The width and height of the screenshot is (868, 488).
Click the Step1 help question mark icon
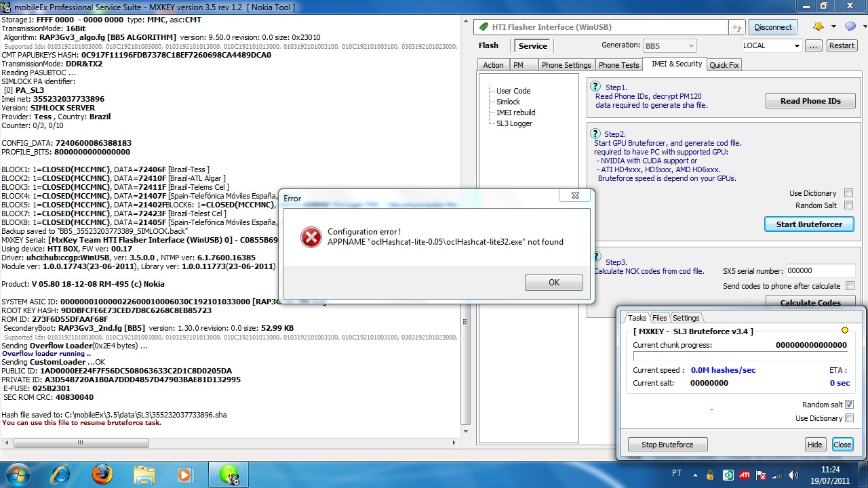pyautogui.click(x=595, y=87)
